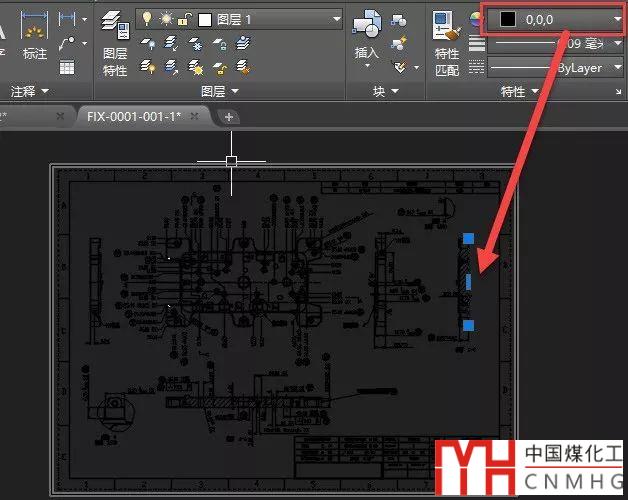Screen dimensions: 628x500
Task: Click the Leader tool icon
Action: point(67,43)
